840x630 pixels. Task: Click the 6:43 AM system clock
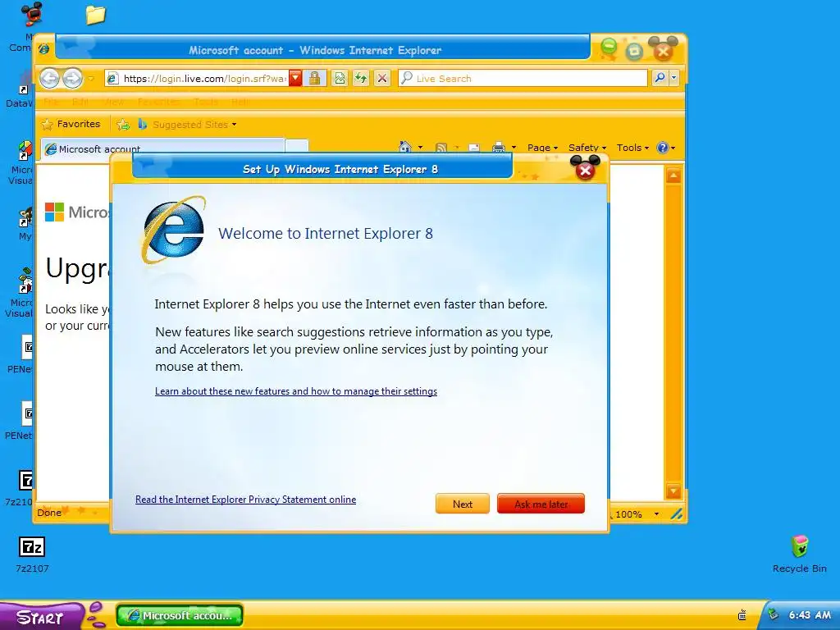[x=810, y=615]
